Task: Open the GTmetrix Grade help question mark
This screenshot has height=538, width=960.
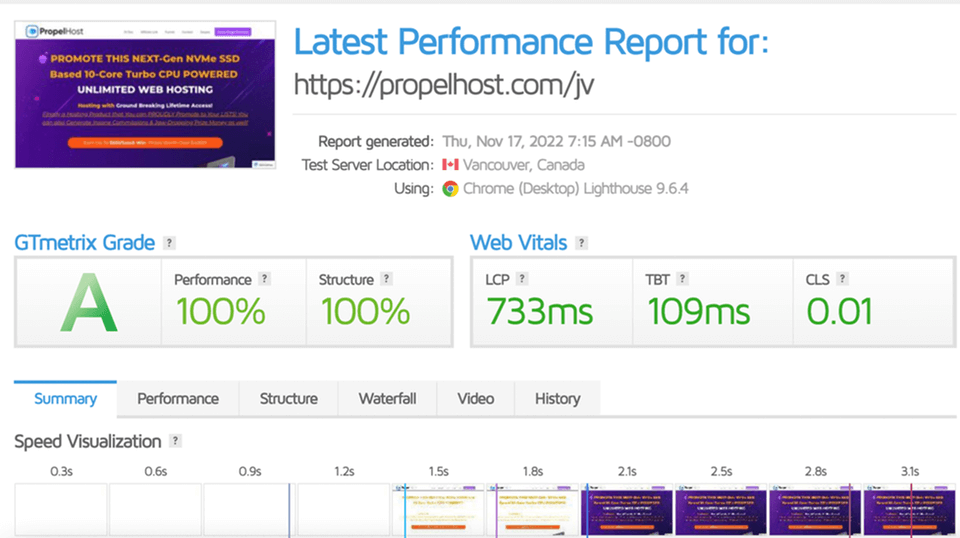Action: (169, 243)
